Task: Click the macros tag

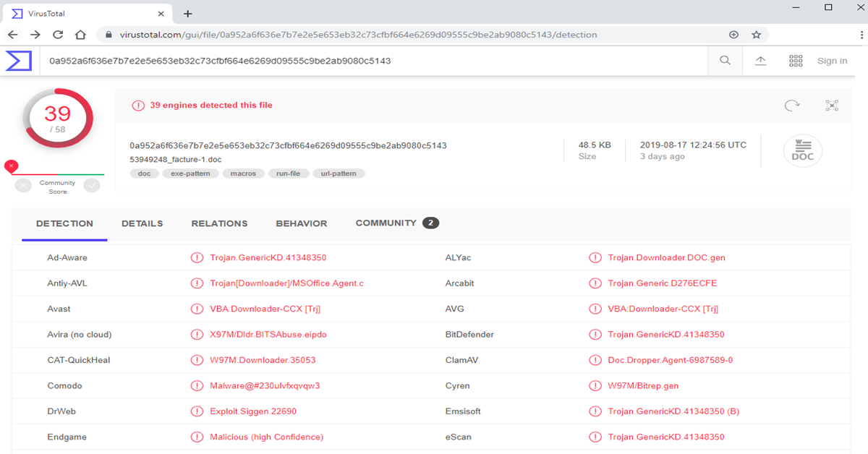Action: click(x=242, y=174)
